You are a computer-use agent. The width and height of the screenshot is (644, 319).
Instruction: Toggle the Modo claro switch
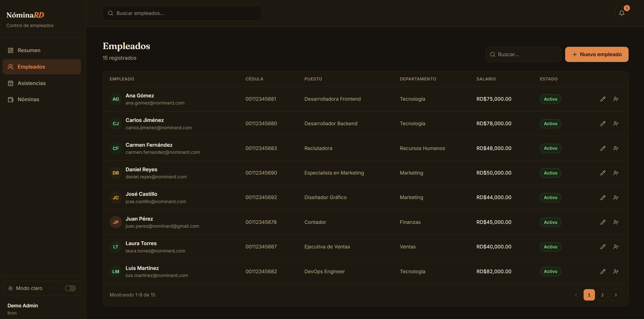pos(70,288)
